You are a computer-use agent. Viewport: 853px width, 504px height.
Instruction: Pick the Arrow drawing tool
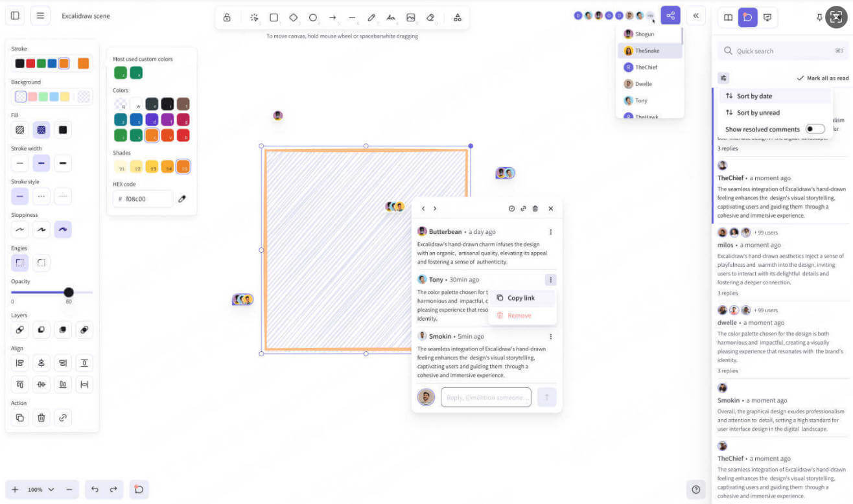333,17
